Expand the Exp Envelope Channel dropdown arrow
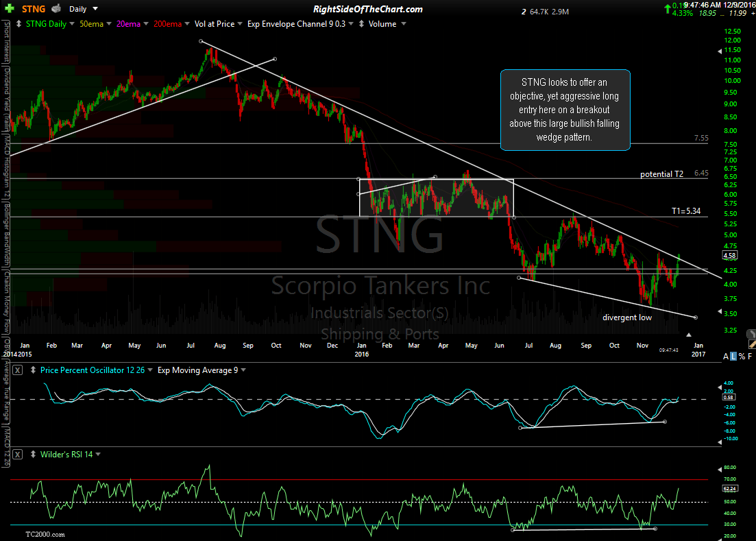756x541 pixels. click(351, 23)
